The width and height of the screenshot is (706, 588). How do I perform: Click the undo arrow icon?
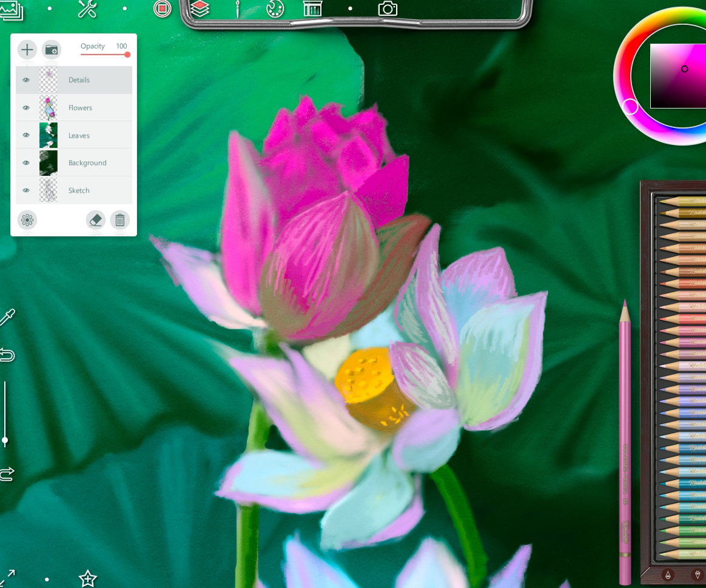7,355
